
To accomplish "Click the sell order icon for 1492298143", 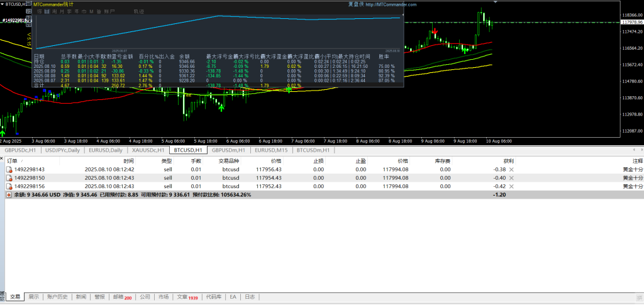I will coord(9,169).
